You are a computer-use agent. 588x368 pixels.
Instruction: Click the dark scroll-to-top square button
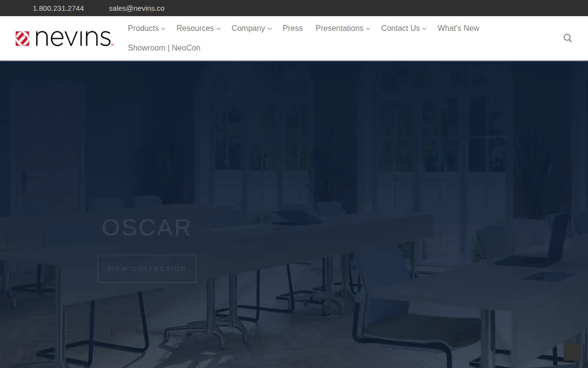click(x=572, y=352)
